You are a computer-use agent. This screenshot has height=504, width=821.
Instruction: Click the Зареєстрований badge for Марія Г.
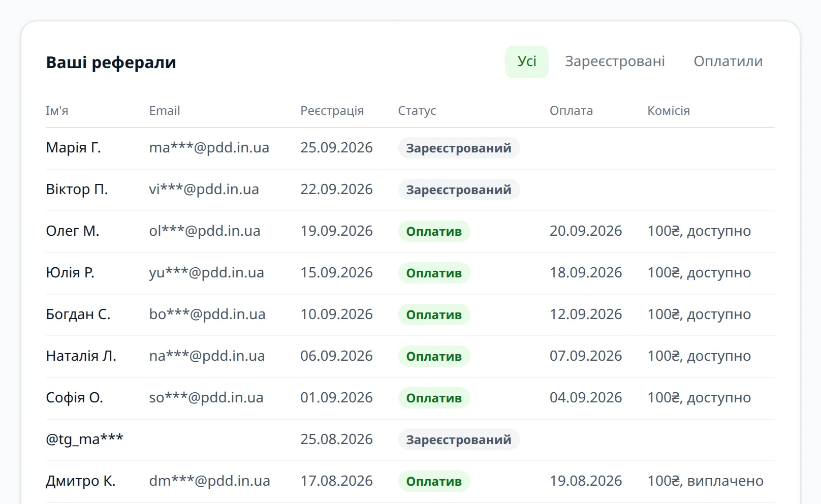pos(459,148)
